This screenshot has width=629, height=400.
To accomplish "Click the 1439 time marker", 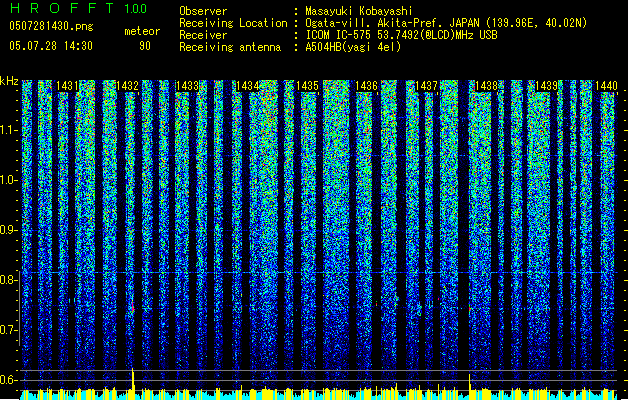I will tap(546, 86).
